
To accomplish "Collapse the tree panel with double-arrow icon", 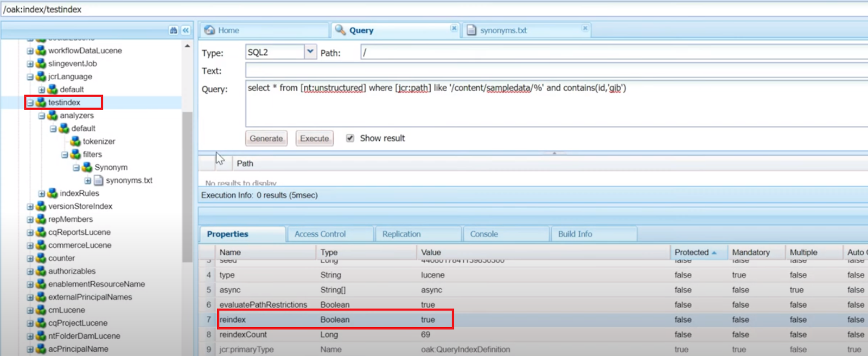I will 186,30.
